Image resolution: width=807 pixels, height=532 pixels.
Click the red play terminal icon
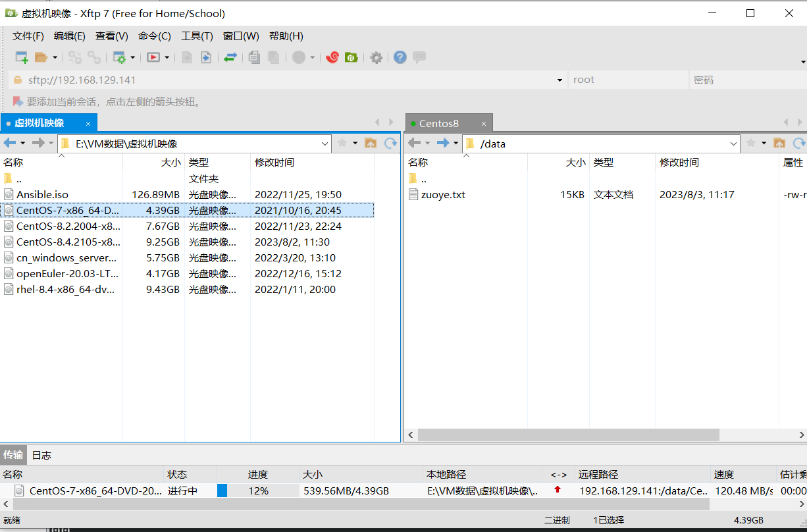click(153, 57)
